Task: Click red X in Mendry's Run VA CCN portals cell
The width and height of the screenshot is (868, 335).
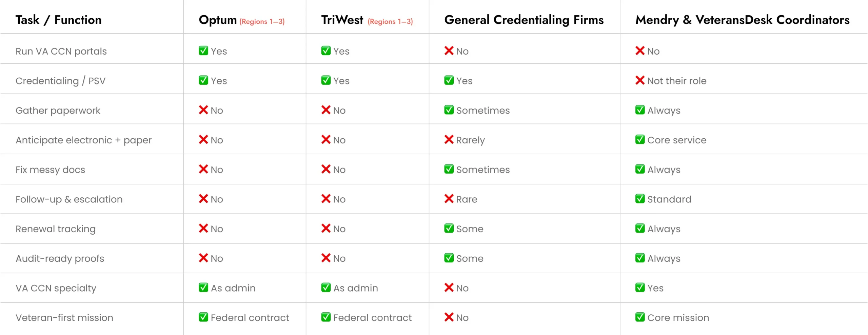Action: pyautogui.click(x=639, y=51)
